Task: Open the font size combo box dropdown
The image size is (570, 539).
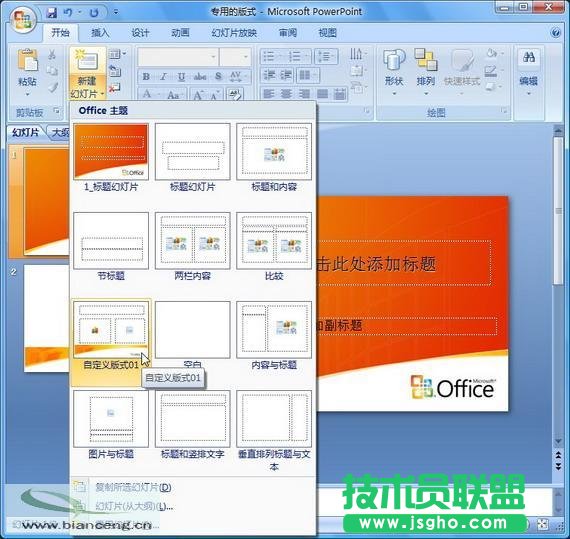Action: pyautogui.click(x=246, y=57)
